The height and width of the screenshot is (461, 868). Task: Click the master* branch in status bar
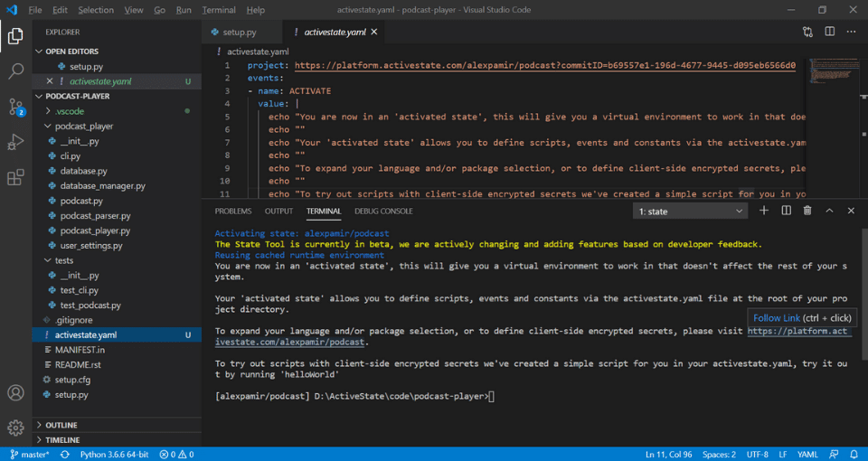(30, 455)
